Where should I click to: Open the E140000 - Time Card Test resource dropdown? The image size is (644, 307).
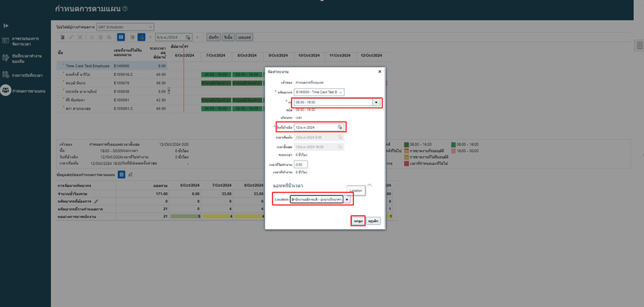click(x=341, y=92)
